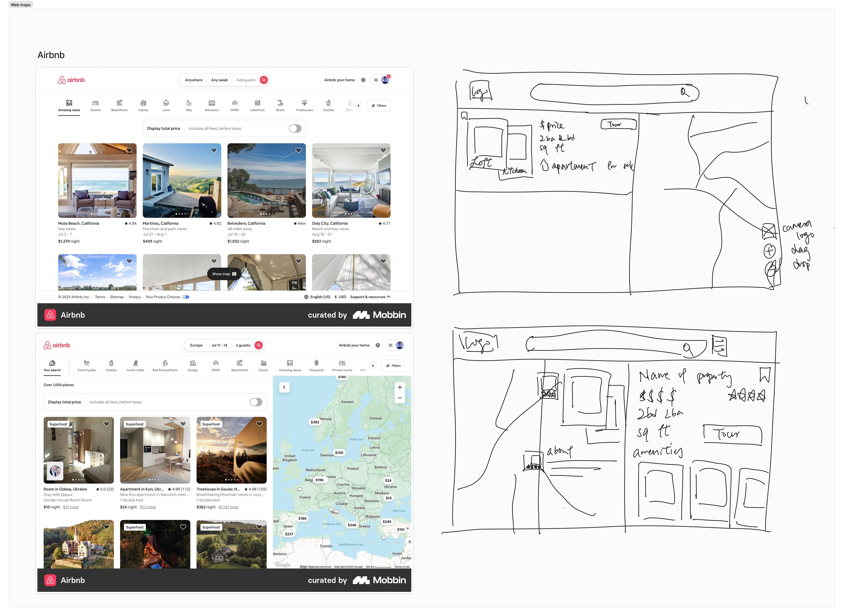Click the Your Privacy Choices toggle icon

click(186, 297)
